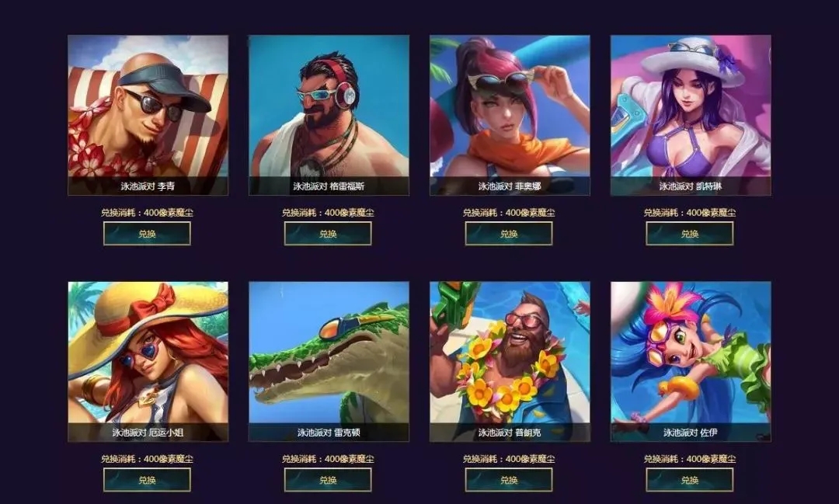Open the 泳池派对 凯特琳 skin image

coord(691,115)
